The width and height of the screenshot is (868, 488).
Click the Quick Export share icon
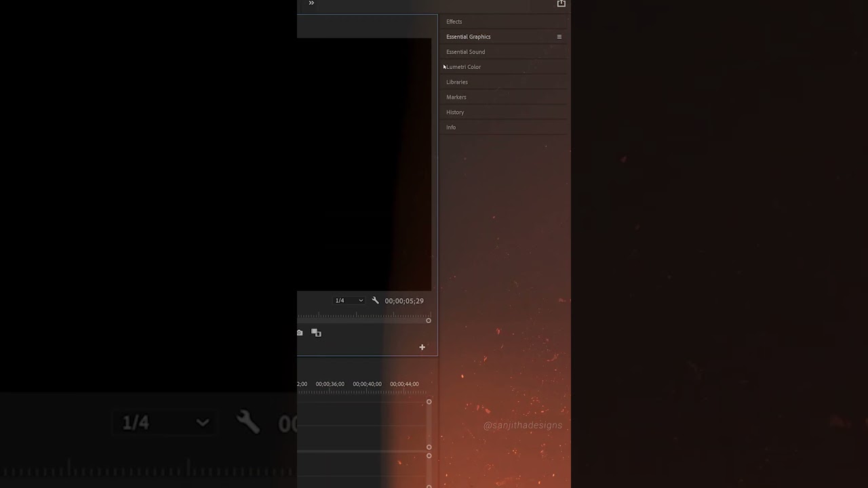pos(561,3)
